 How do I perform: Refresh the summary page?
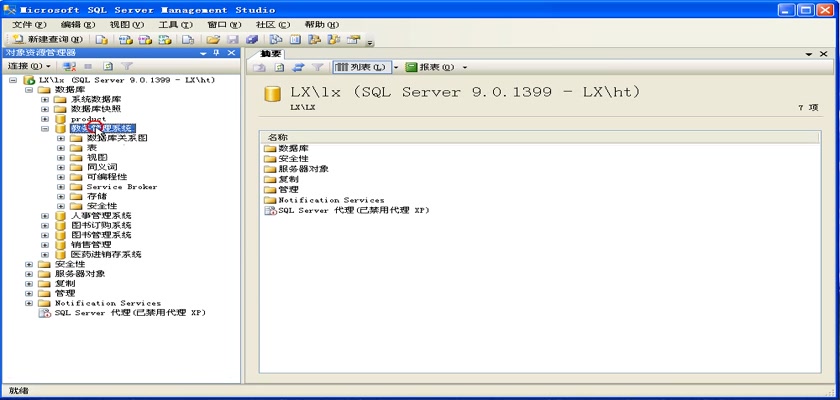[x=279, y=67]
